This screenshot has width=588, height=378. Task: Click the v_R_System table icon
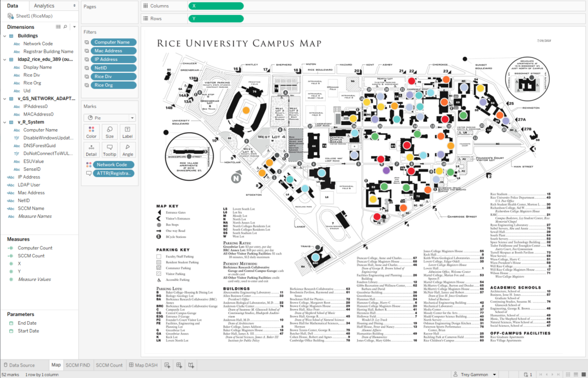[11, 122]
